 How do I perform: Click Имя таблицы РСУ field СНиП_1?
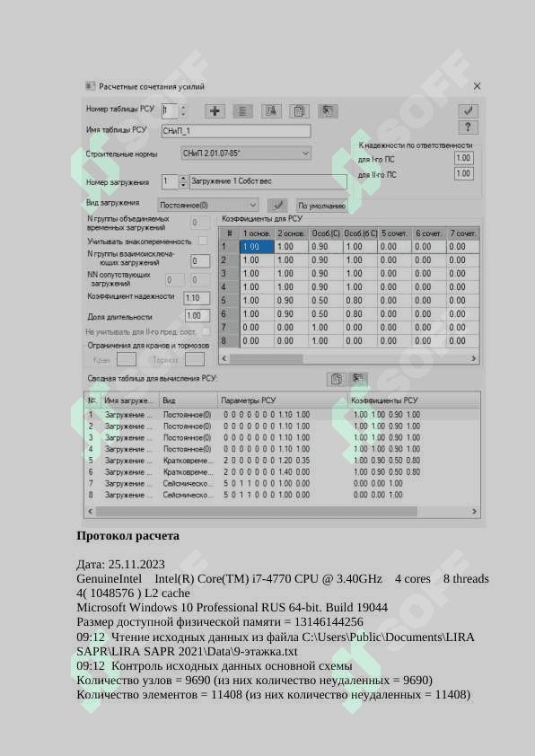236,131
